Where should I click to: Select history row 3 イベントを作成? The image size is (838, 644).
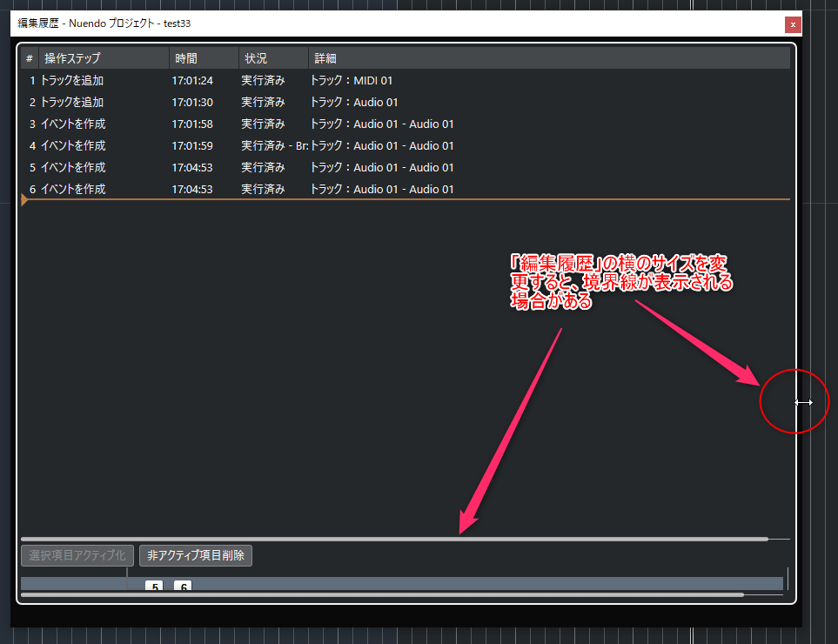(x=406, y=124)
